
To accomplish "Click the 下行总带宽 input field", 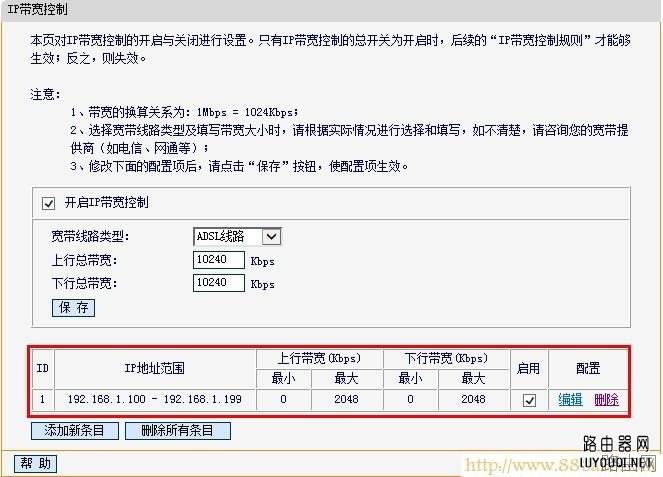I will (219, 283).
